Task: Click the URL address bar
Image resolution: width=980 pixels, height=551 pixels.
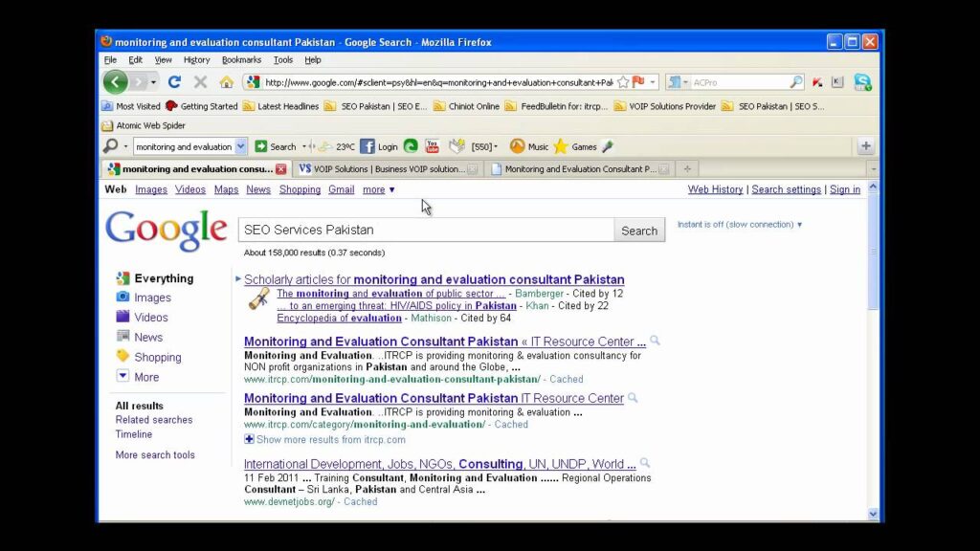Action: (437, 82)
